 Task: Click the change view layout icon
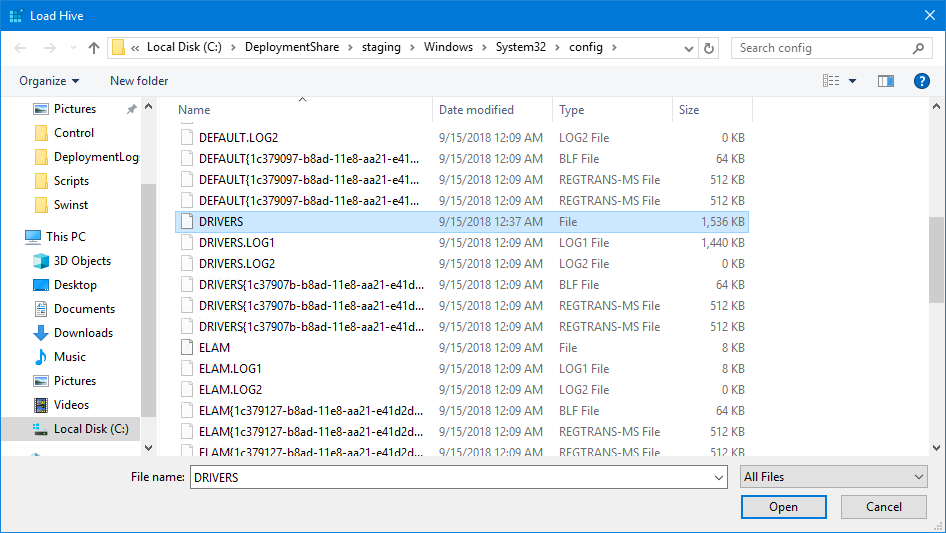[x=831, y=81]
